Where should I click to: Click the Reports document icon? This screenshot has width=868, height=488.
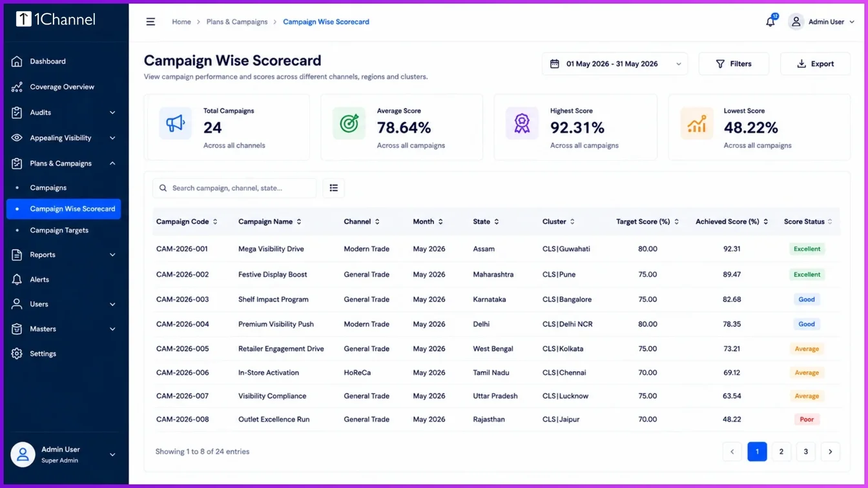[17, 255]
